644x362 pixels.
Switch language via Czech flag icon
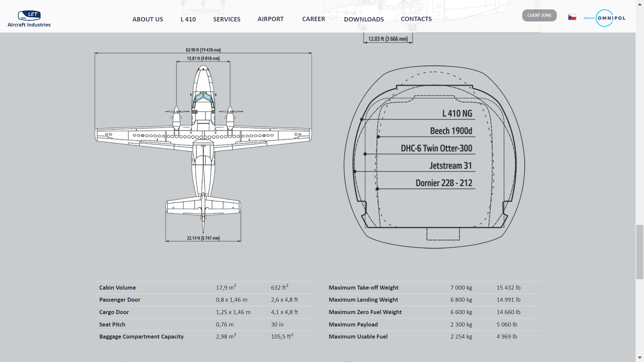tap(572, 17)
